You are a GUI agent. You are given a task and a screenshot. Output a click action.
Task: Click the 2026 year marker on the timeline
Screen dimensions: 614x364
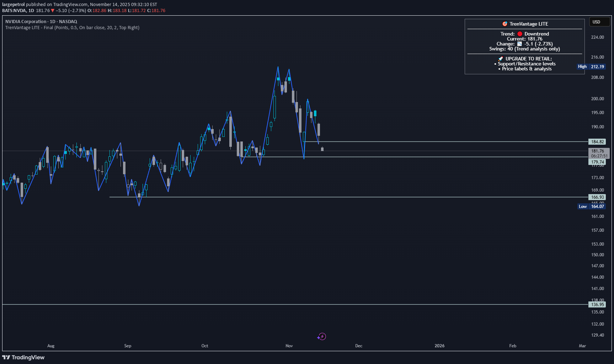pos(439,346)
